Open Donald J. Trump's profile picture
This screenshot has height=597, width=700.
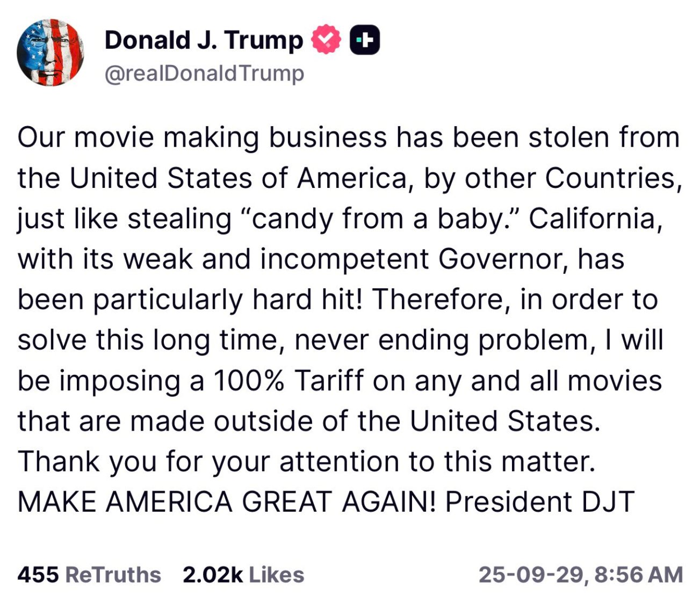[50, 52]
